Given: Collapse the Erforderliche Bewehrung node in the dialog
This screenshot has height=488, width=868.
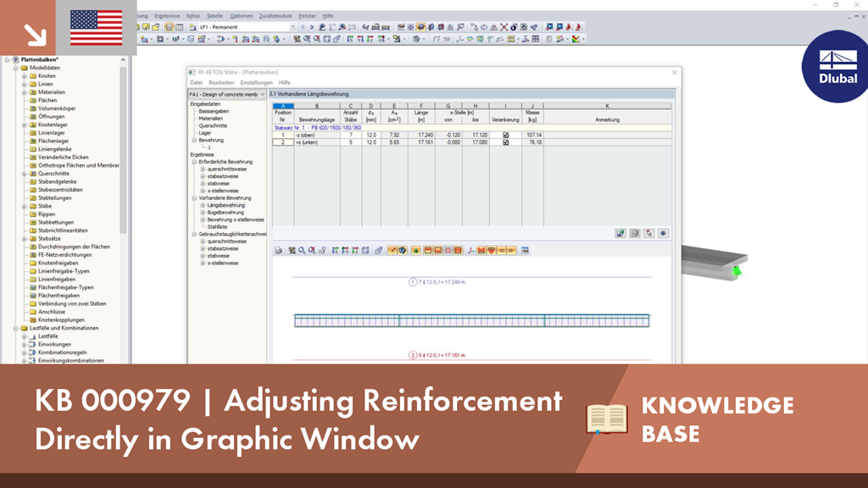Looking at the screenshot, I should 194,162.
